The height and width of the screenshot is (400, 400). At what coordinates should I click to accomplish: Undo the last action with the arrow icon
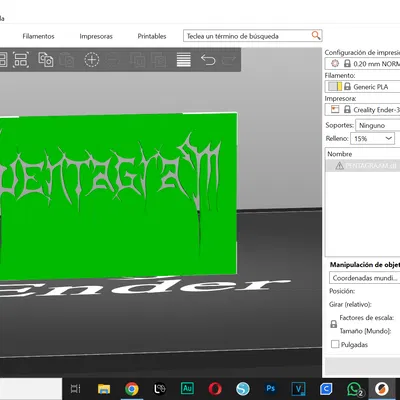pyautogui.click(x=208, y=60)
